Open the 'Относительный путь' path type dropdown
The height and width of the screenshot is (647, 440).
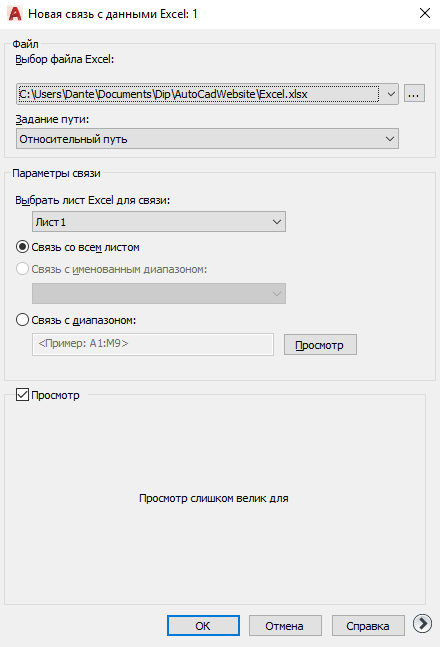[x=207, y=139]
